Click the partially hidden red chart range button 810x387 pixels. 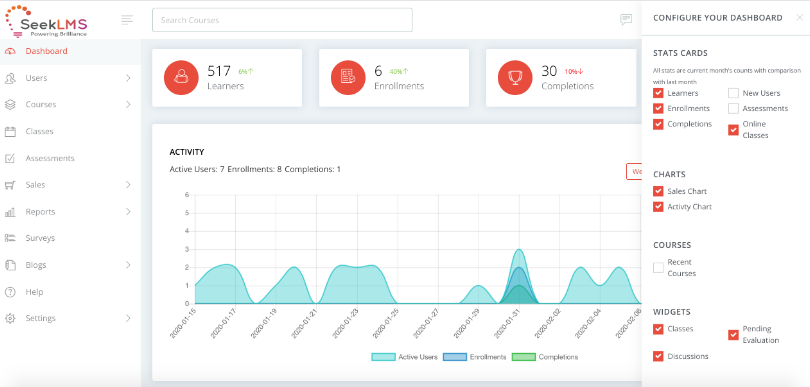pos(634,172)
